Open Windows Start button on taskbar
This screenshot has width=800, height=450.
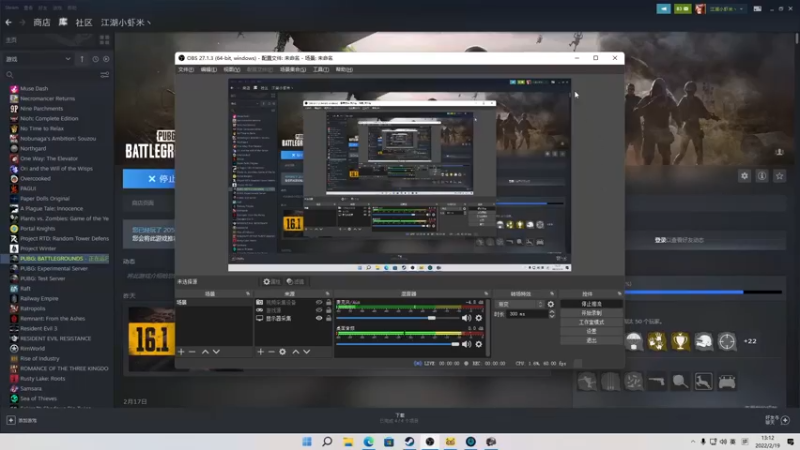click(x=307, y=441)
